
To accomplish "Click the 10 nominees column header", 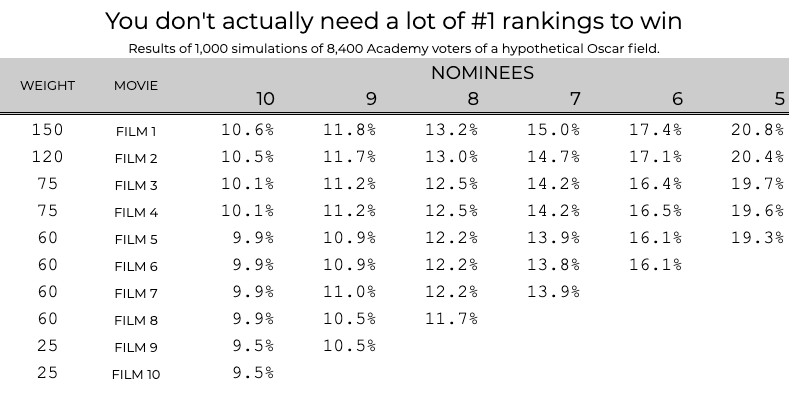I will 265,98.
